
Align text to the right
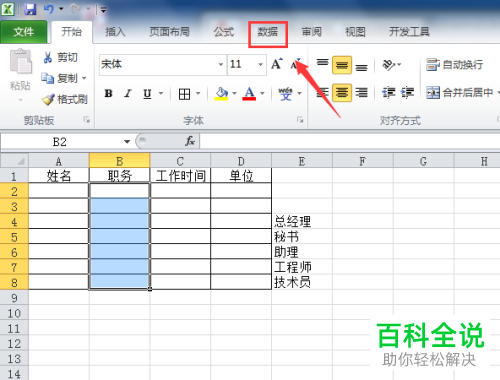[x=361, y=92]
